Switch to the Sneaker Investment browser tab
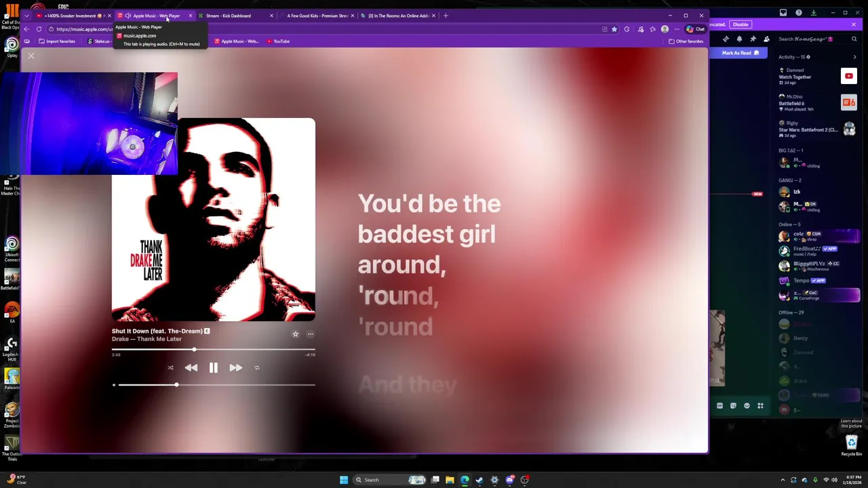Screen dimensions: 868x488 75,16
